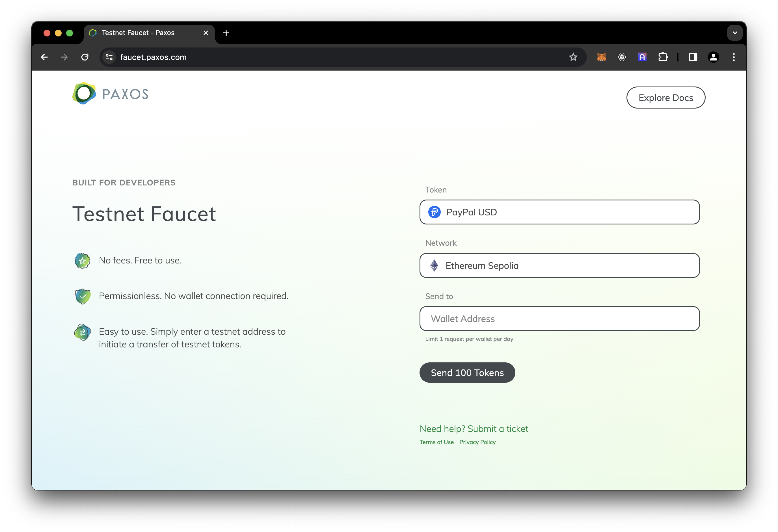778x532 pixels.
Task: Click the yellow macOS minimize window button
Action: (x=58, y=33)
